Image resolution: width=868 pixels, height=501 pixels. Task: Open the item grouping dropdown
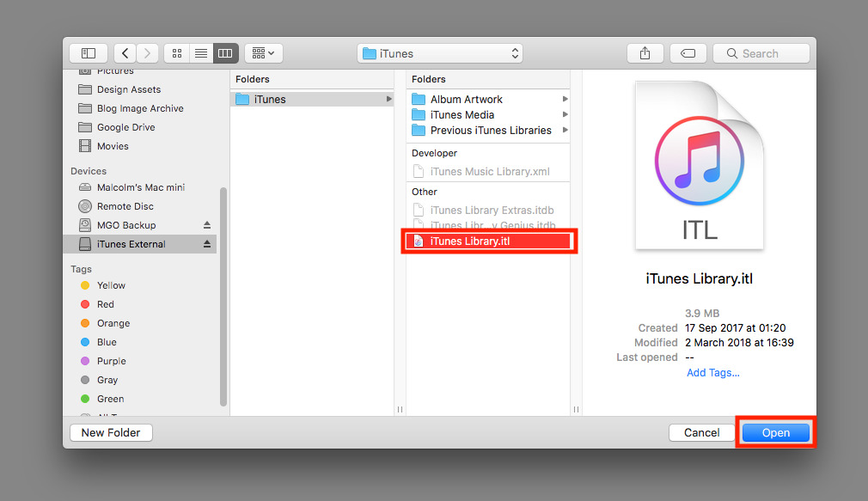264,53
